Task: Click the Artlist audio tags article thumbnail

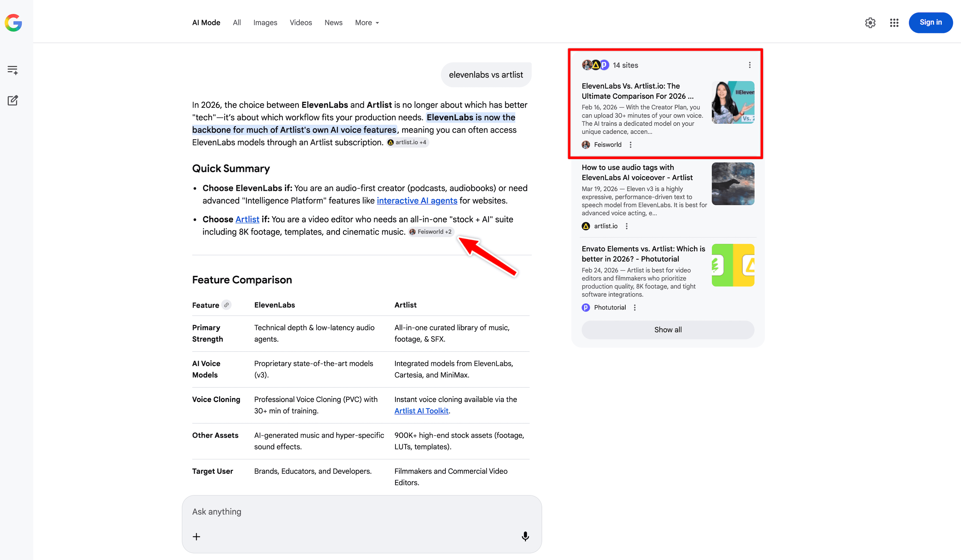Action: (733, 184)
